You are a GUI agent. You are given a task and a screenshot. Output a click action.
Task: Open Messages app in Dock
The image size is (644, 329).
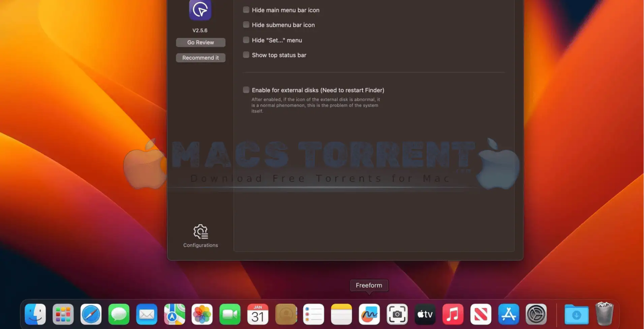(x=119, y=314)
